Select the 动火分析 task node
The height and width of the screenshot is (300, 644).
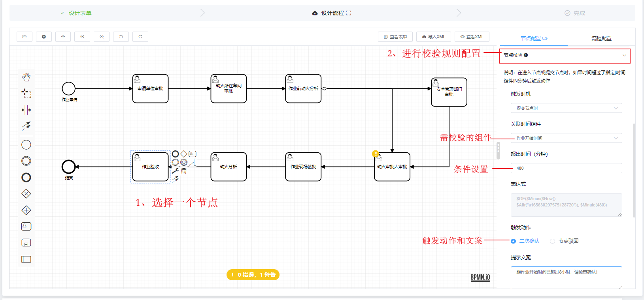pos(229,167)
